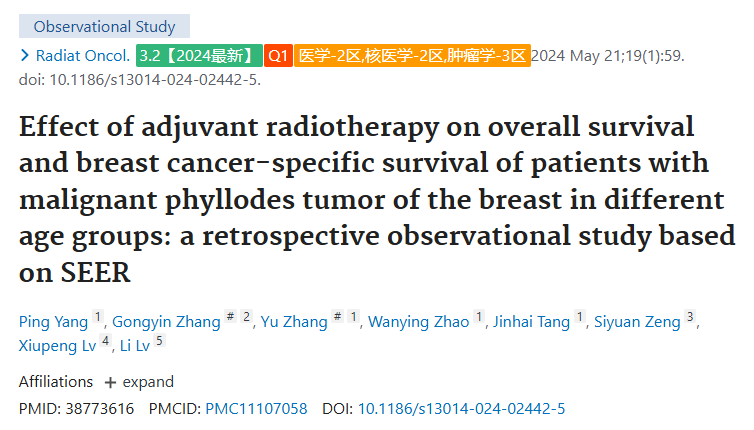This screenshot has height=430, width=754.
Task: Open the DOI 10.1186/s13014-024-02442-5 link
Action: coord(462,409)
